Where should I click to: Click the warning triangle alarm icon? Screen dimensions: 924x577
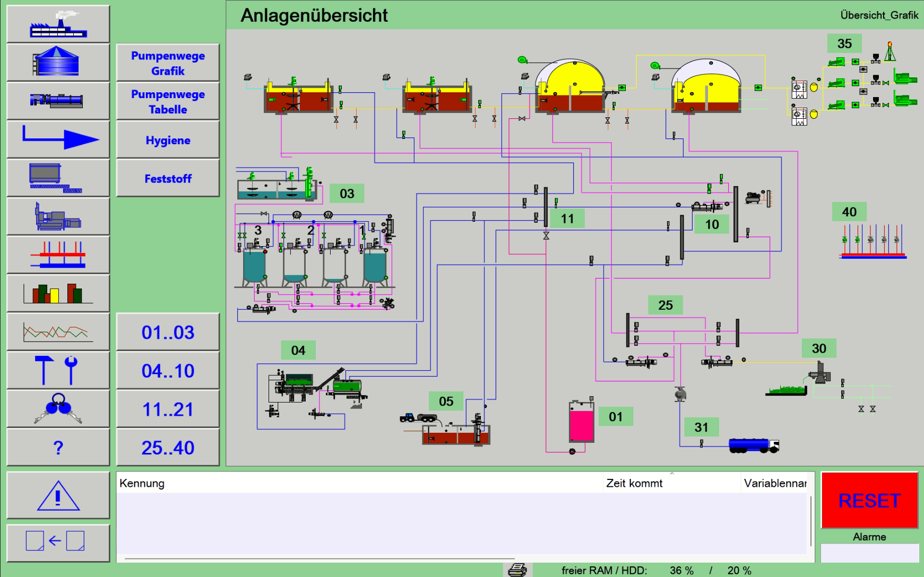coord(58,496)
